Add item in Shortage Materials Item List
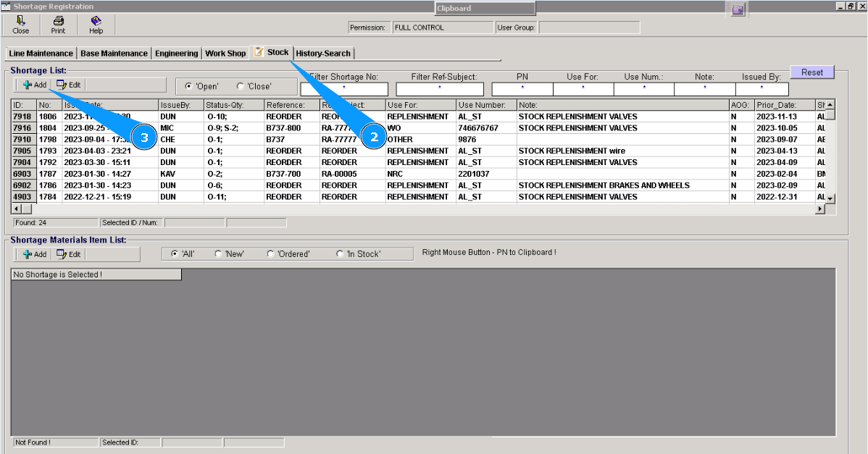Screen dimensions: 868x454 35,254
